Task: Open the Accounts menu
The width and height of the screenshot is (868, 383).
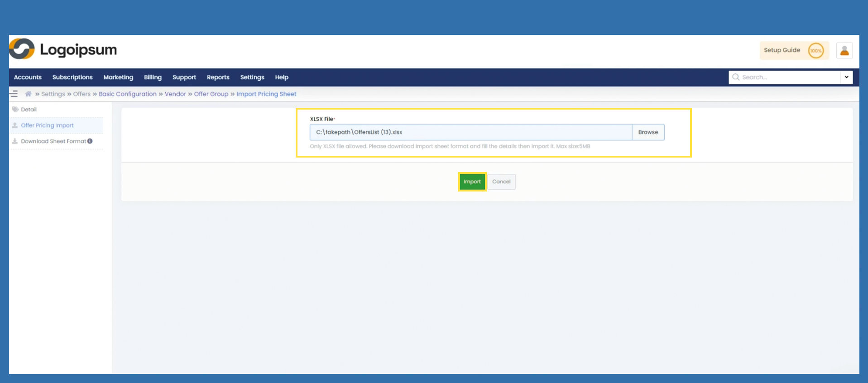Action: pyautogui.click(x=28, y=77)
